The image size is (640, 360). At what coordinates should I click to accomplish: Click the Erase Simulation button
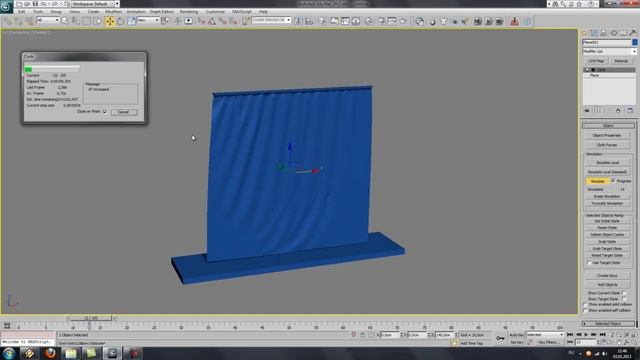click(607, 196)
